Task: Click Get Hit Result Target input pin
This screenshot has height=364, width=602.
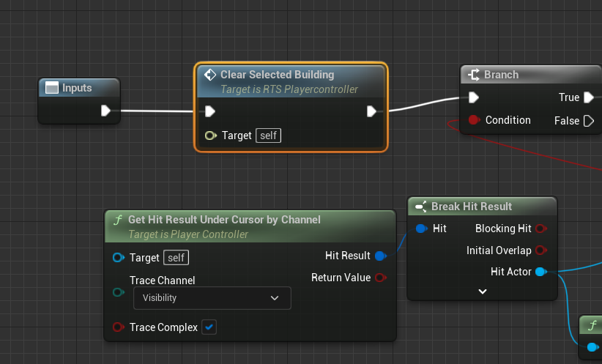Action: point(118,257)
